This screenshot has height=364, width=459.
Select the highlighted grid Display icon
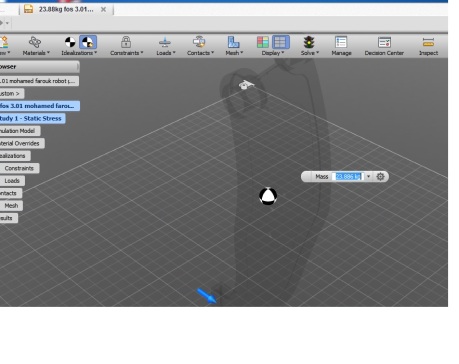coord(280,42)
